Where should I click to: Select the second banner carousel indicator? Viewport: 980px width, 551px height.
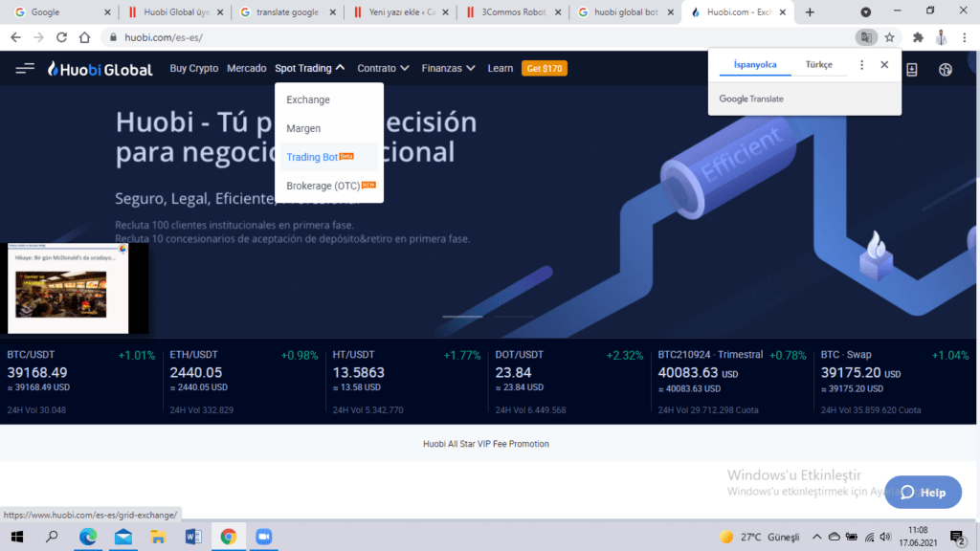(514, 317)
